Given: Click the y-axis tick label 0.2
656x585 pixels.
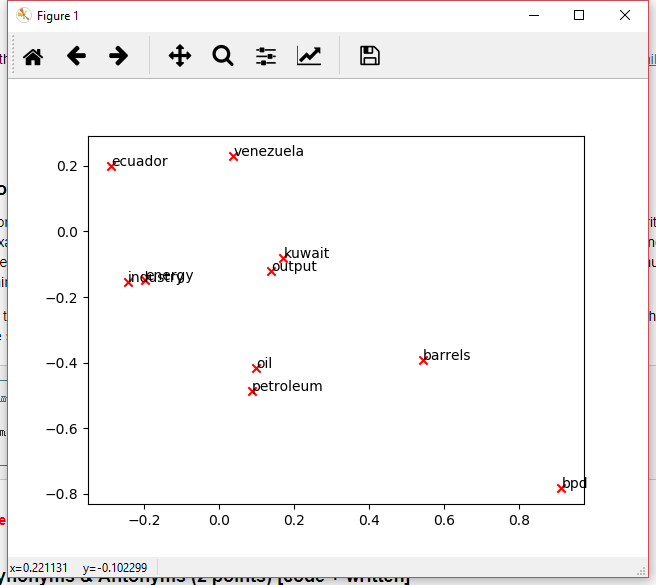Looking at the screenshot, I should coord(67,167).
